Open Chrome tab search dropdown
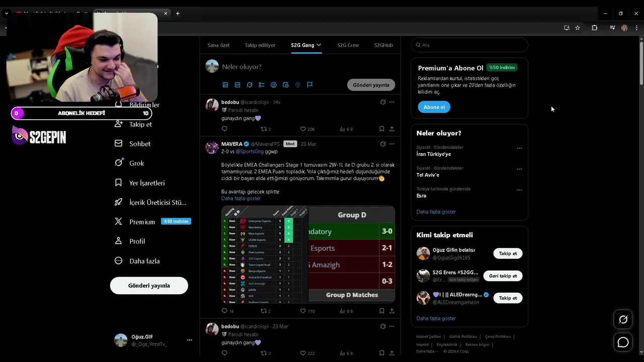Image resolution: width=644 pixels, height=362 pixels. coord(7,14)
